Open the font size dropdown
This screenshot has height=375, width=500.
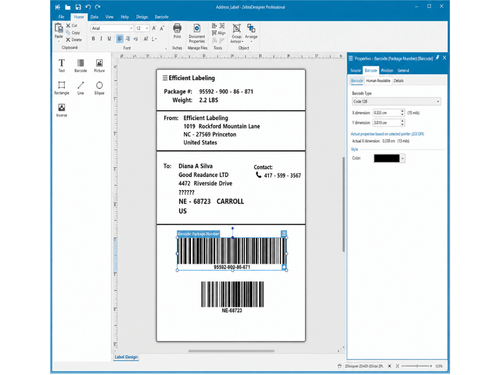[147, 28]
